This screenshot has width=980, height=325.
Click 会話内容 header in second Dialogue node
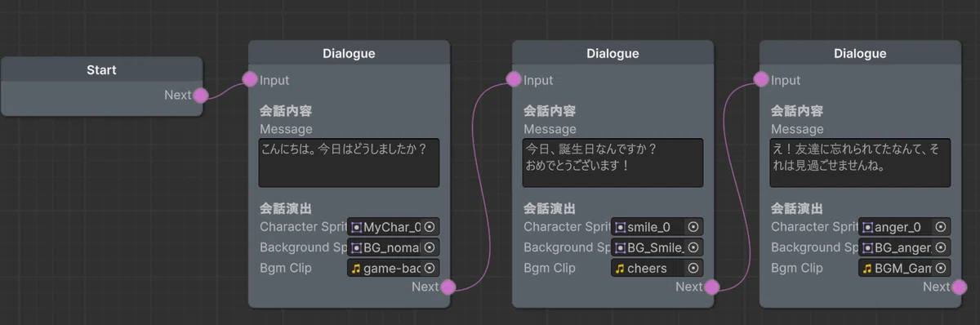[550, 111]
